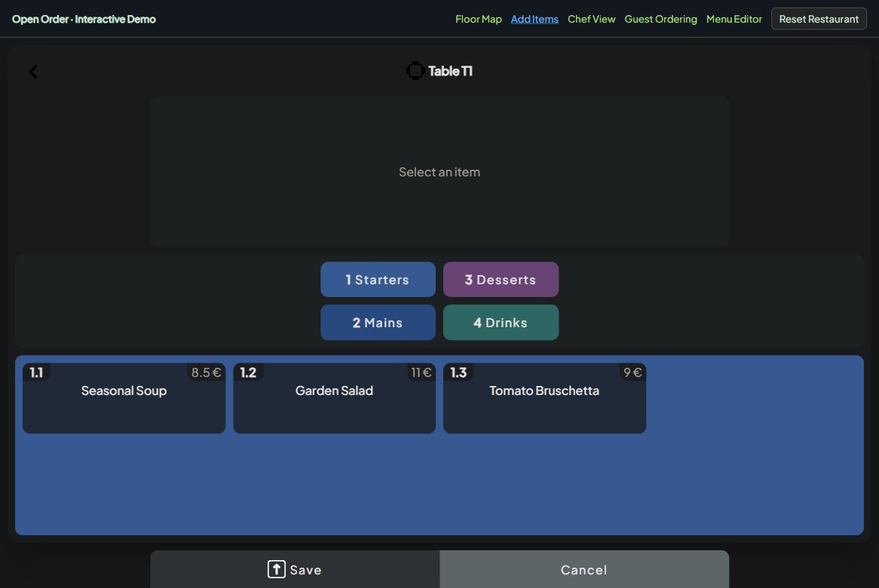The width and height of the screenshot is (879, 588).
Task: Open the Drinks category
Action: 501,323
